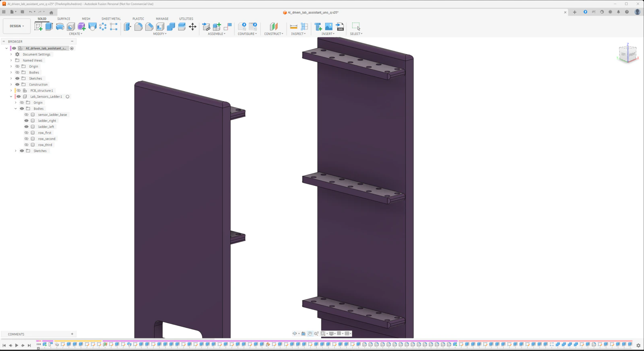Click the Joint tool icon
This screenshot has width=644, height=351.
(228, 27)
